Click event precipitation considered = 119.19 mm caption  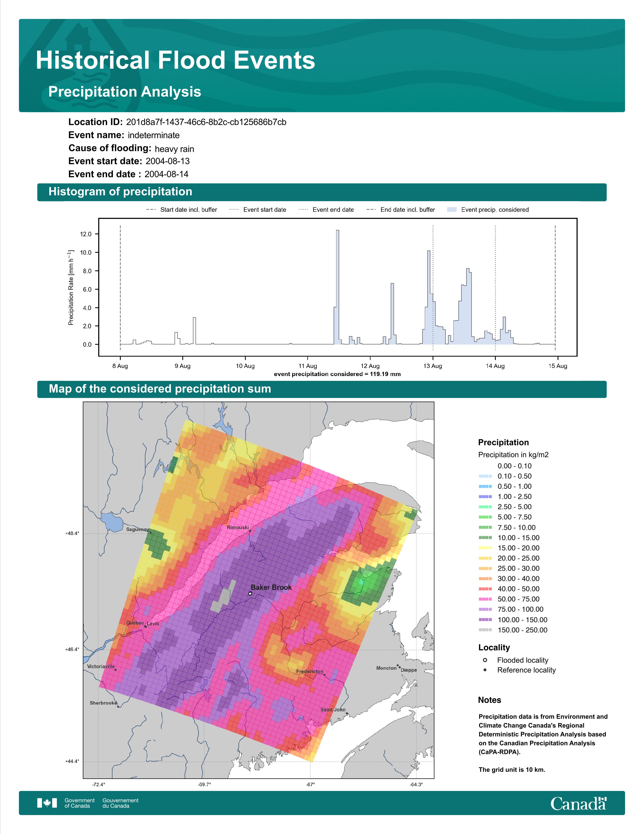tap(337, 374)
